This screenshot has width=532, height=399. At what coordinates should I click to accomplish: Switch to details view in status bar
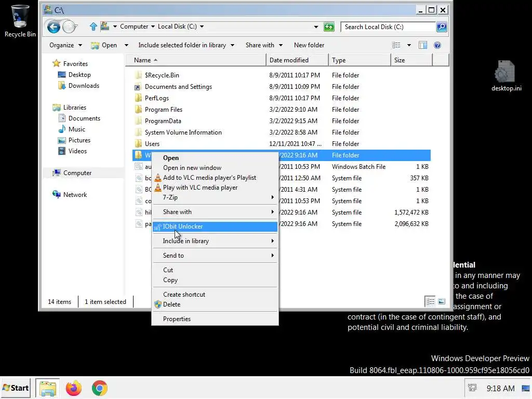(x=430, y=301)
